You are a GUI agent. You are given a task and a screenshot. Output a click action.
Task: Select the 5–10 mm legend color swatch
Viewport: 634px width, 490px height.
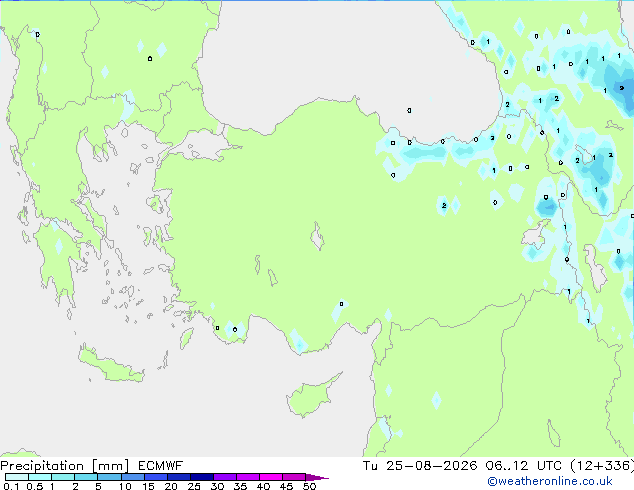pyautogui.click(x=109, y=477)
